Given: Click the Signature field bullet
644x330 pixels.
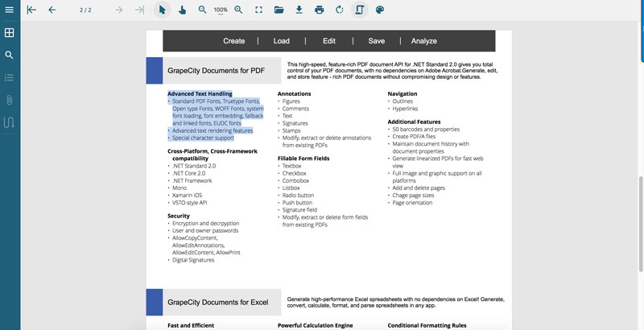Looking at the screenshot, I should [x=299, y=210].
